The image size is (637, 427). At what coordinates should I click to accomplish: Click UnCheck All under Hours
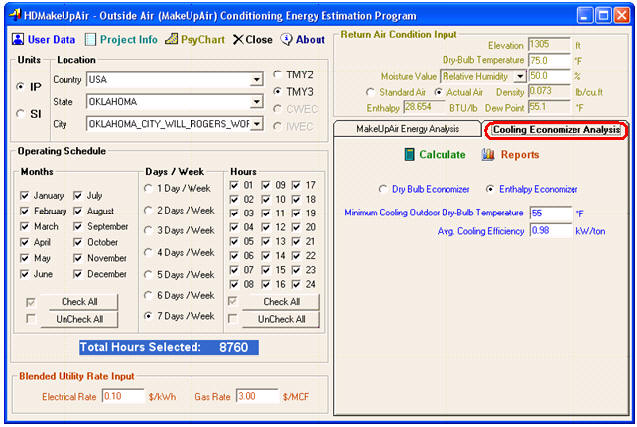pos(281,319)
